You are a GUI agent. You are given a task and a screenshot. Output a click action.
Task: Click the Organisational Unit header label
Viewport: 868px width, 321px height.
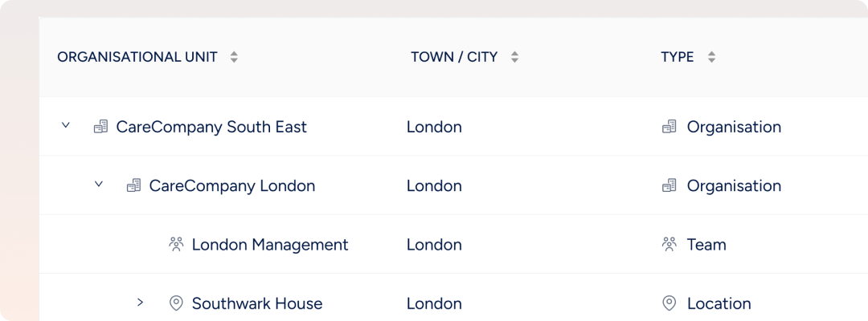(x=137, y=57)
